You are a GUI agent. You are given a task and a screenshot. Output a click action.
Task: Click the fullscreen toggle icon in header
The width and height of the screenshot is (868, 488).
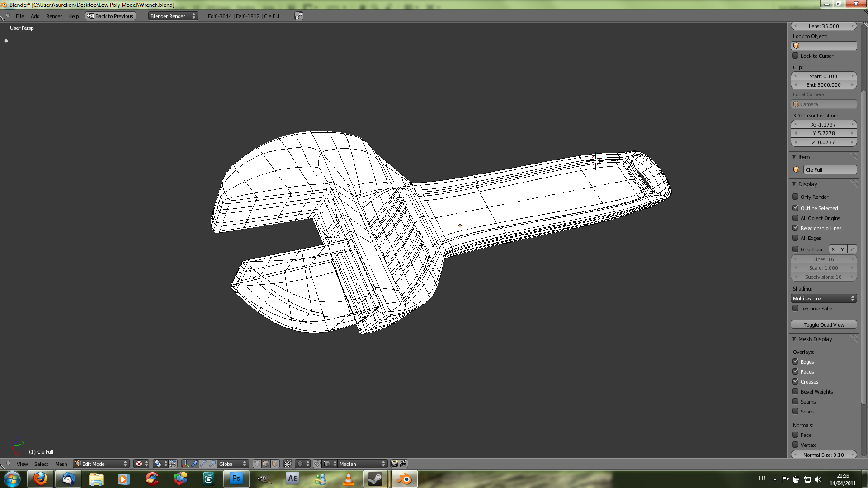[299, 16]
